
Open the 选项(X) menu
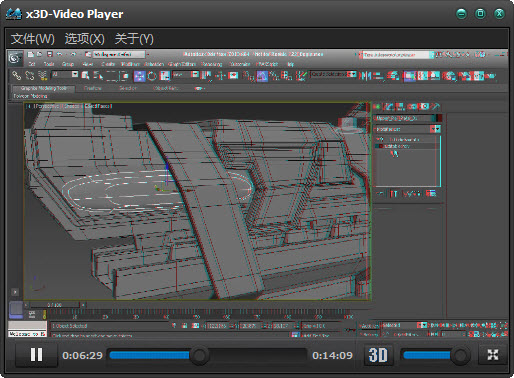pyautogui.click(x=85, y=39)
